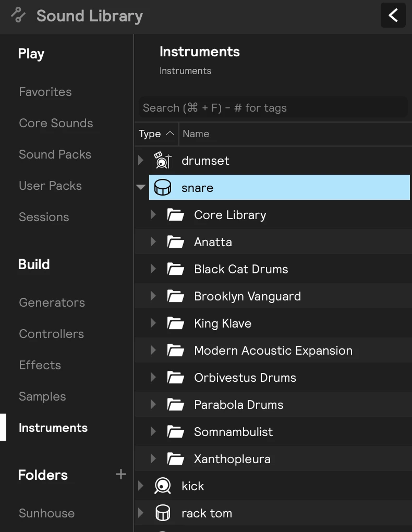Expand the King Klave folder
Screen dimensions: 412x532
pyautogui.click(x=153, y=323)
